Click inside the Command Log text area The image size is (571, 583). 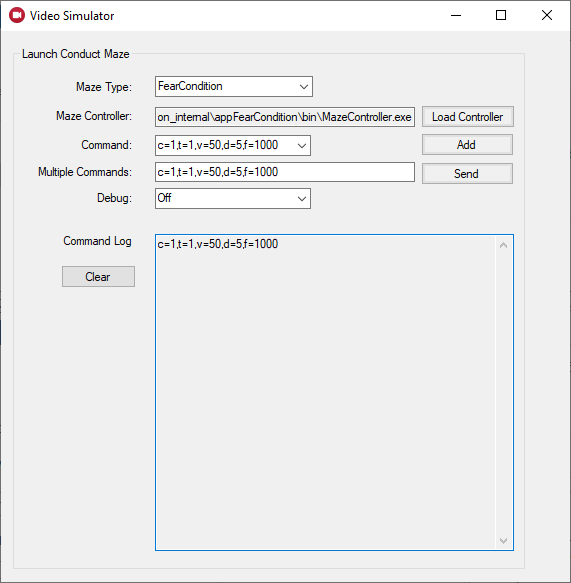(334, 392)
